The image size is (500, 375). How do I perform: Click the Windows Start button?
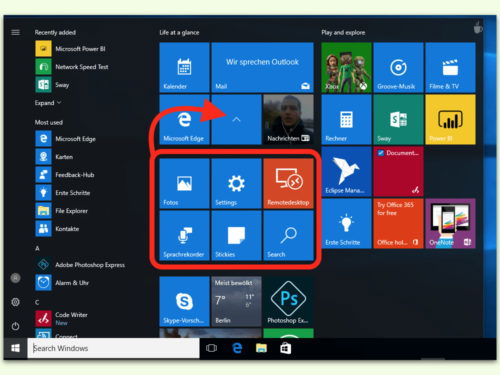click(x=15, y=348)
